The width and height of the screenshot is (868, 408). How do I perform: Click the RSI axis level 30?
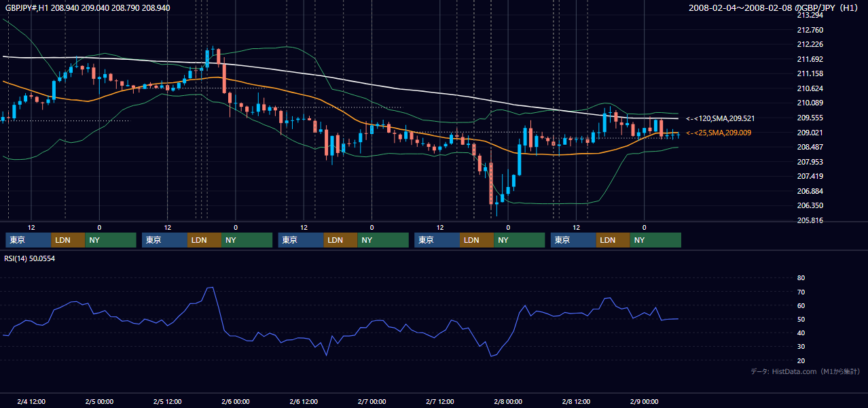pos(801,347)
